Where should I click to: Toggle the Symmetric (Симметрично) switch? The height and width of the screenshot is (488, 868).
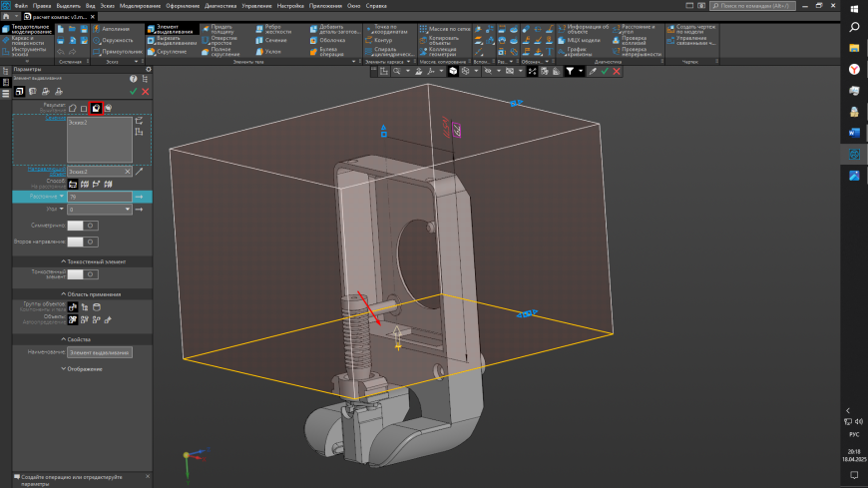(82, 226)
